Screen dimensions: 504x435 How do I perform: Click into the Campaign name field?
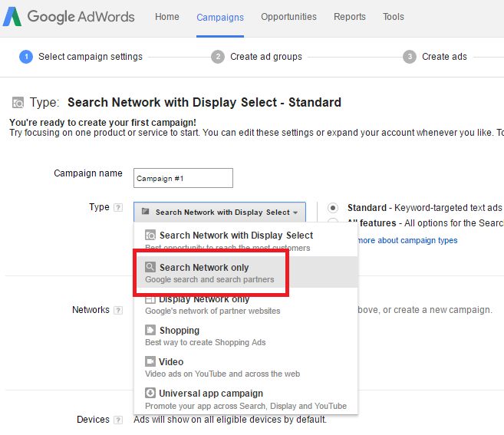click(183, 178)
